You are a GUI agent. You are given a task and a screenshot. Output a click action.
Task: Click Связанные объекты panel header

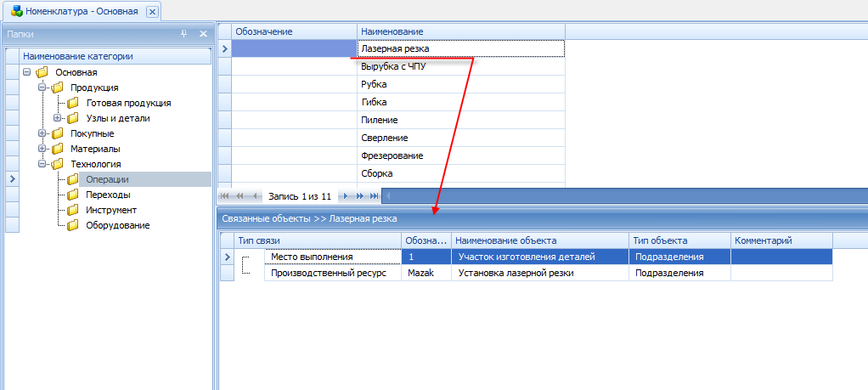pos(543,219)
